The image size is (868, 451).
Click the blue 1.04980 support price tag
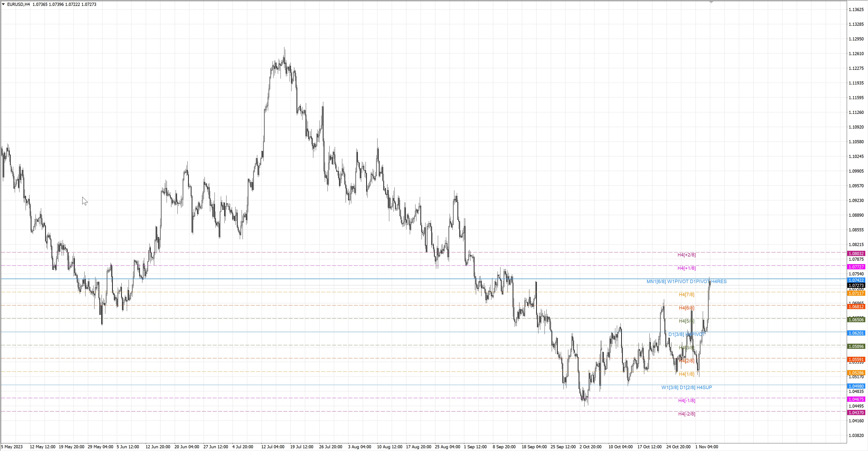856,386
